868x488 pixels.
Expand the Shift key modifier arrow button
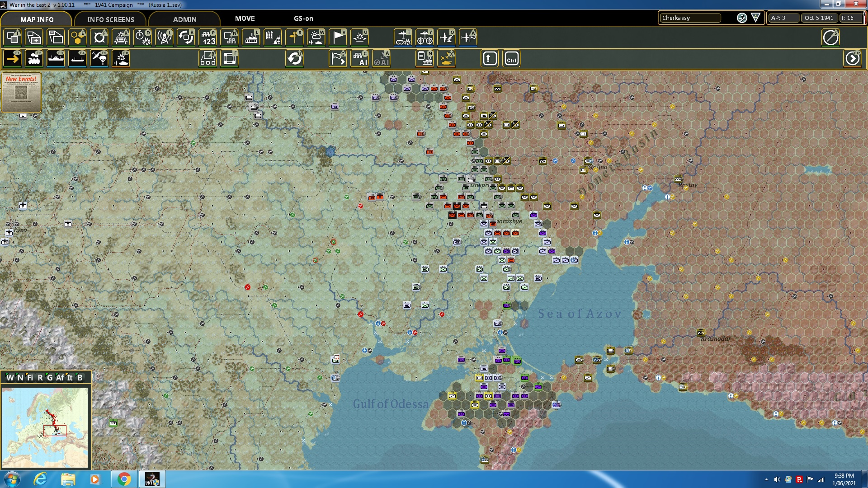click(x=490, y=59)
